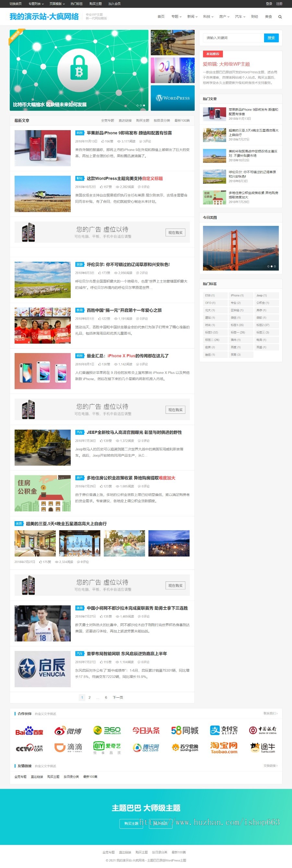
Task: Open 财经 in the main navigation
Action: pos(255,17)
